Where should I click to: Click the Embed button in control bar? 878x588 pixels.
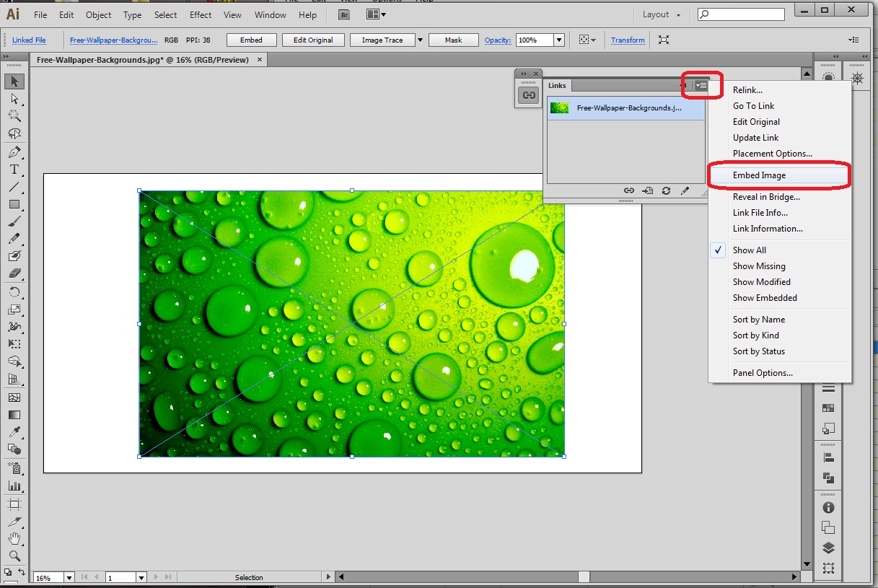click(x=251, y=40)
